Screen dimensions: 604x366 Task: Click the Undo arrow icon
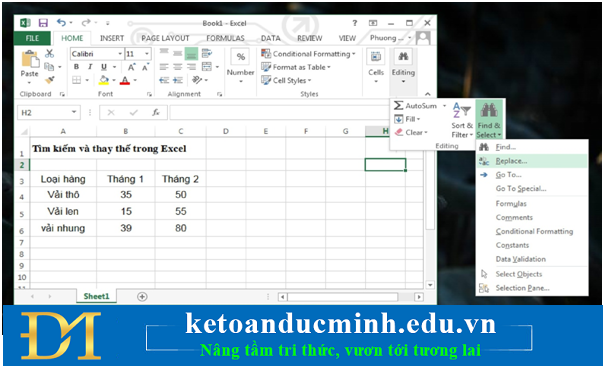coord(61,23)
